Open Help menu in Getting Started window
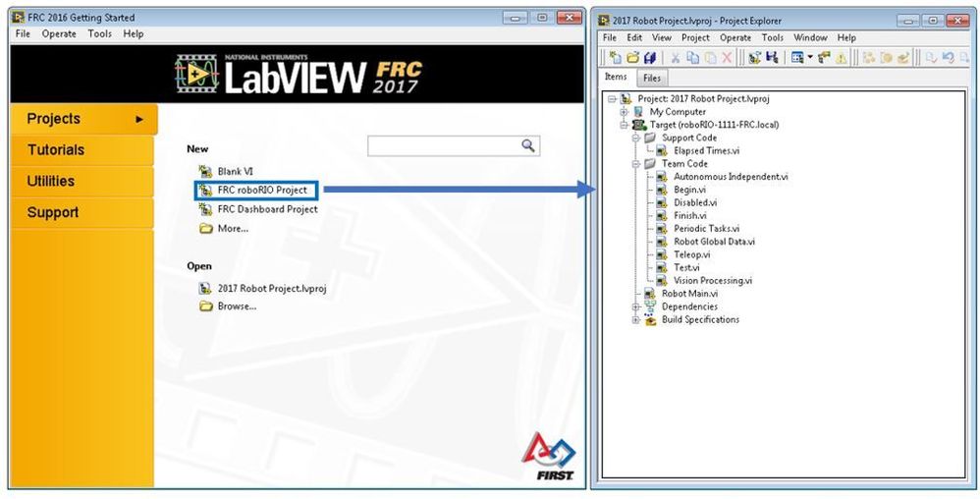 click(x=134, y=33)
